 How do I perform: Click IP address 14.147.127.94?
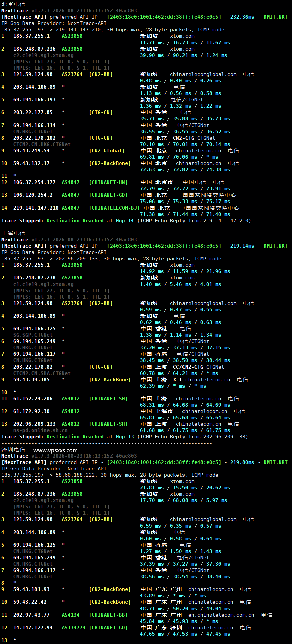point(33,628)
